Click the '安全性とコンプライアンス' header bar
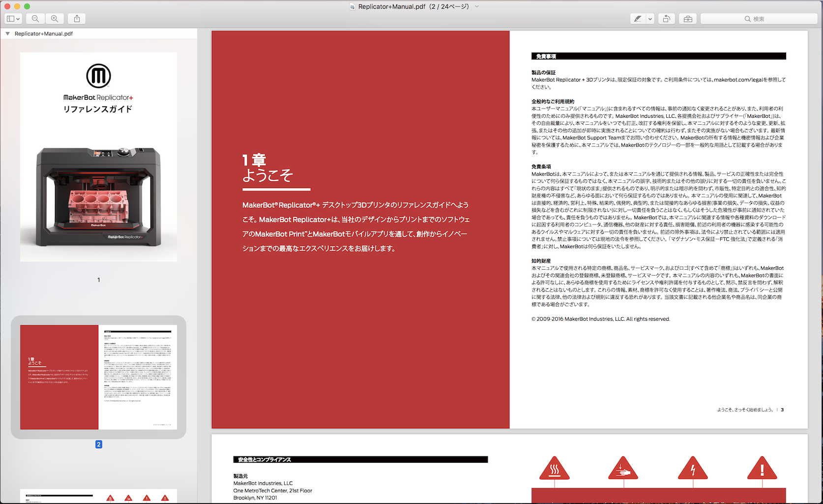The image size is (823, 504). coord(360,459)
